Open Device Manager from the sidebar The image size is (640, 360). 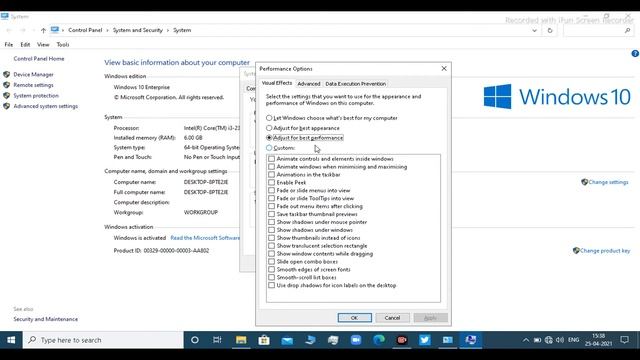33,75
